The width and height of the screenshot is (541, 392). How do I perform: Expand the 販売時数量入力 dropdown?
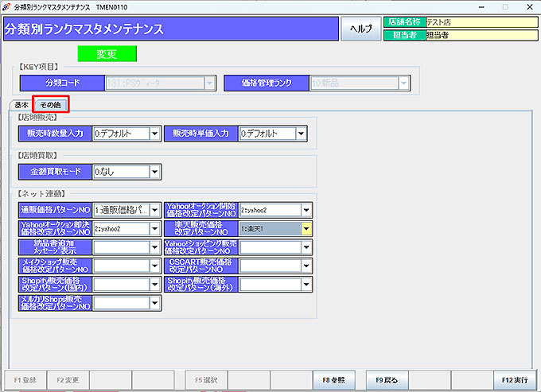coord(154,134)
